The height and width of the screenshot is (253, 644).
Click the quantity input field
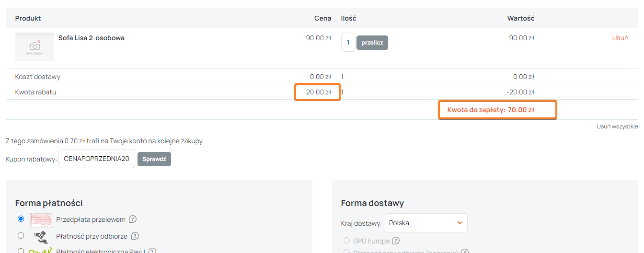[x=348, y=42]
